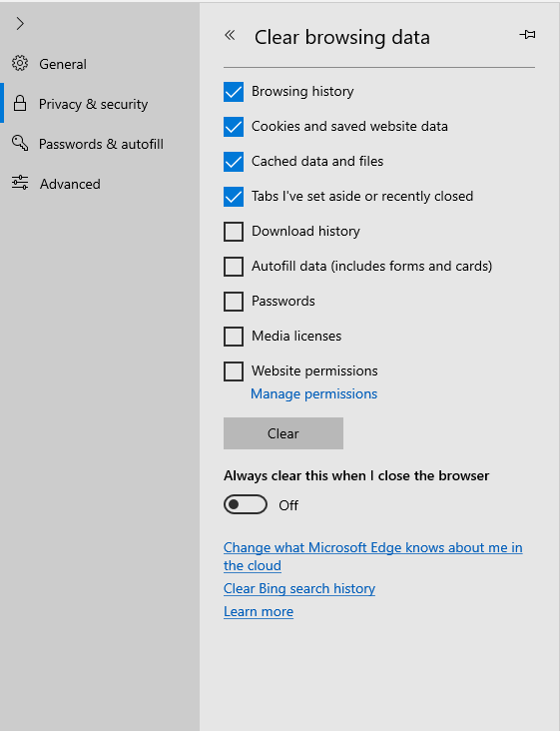Uncheck Cookies and saved website data
560x731 pixels.
pos(234,127)
